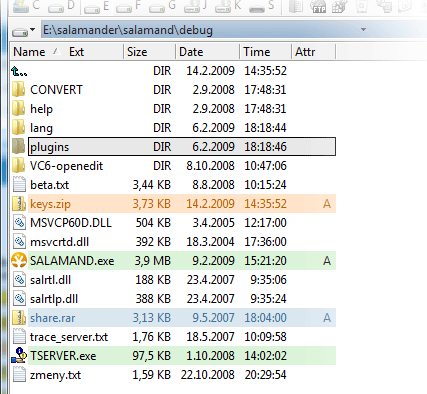Click the zmeny.txt file name
Screen dimensions: 427x394
coord(55,375)
